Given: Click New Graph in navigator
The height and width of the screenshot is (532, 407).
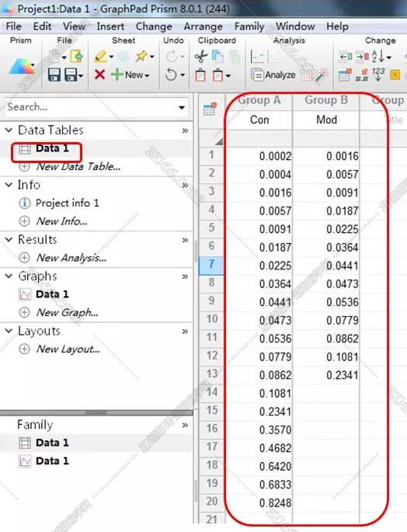Looking at the screenshot, I should coord(68,312).
